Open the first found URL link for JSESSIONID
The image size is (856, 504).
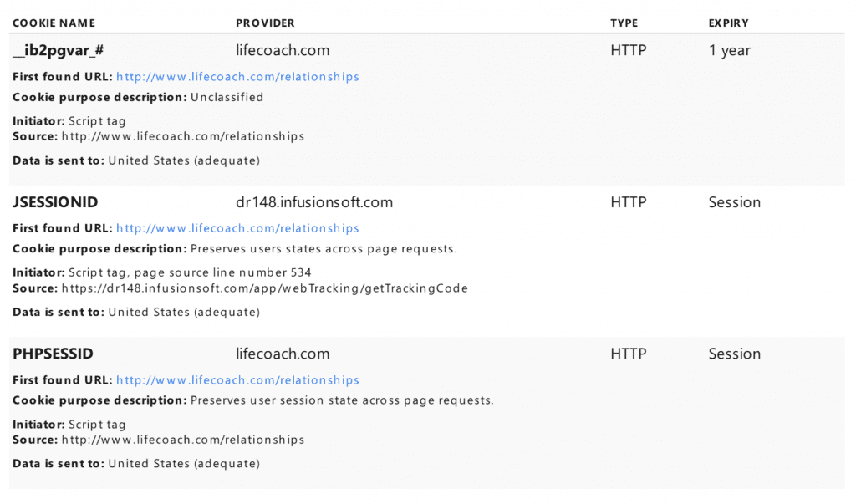pyautogui.click(x=237, y=228)
